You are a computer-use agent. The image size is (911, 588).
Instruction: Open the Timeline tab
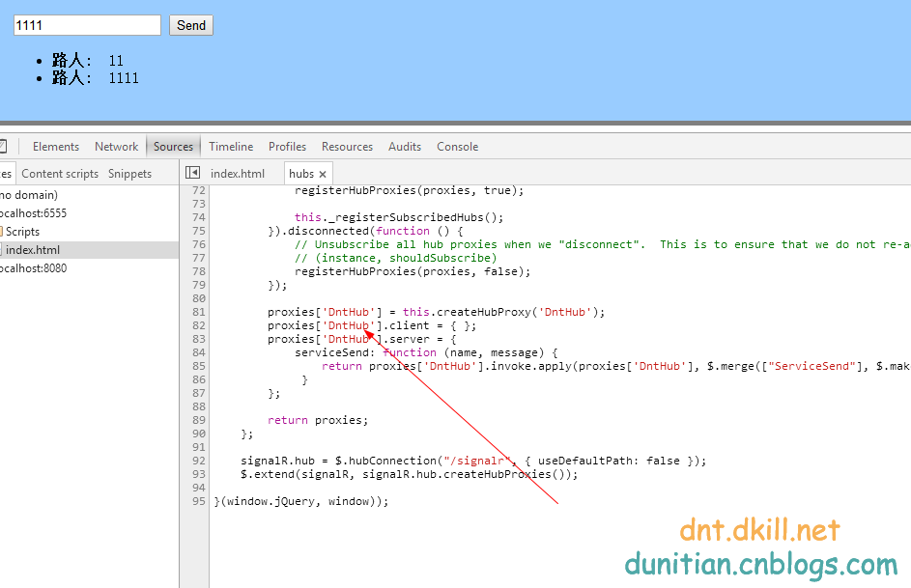point(231,146)
